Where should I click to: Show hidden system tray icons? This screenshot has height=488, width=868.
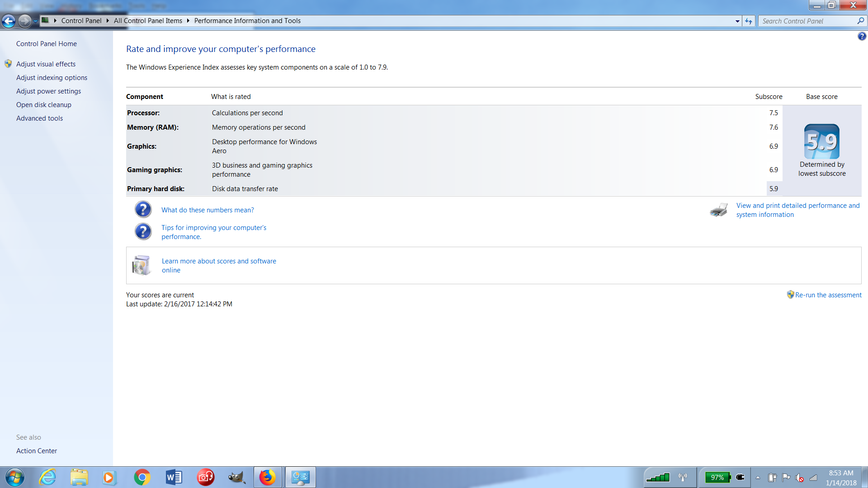click(x=758, y=478)
